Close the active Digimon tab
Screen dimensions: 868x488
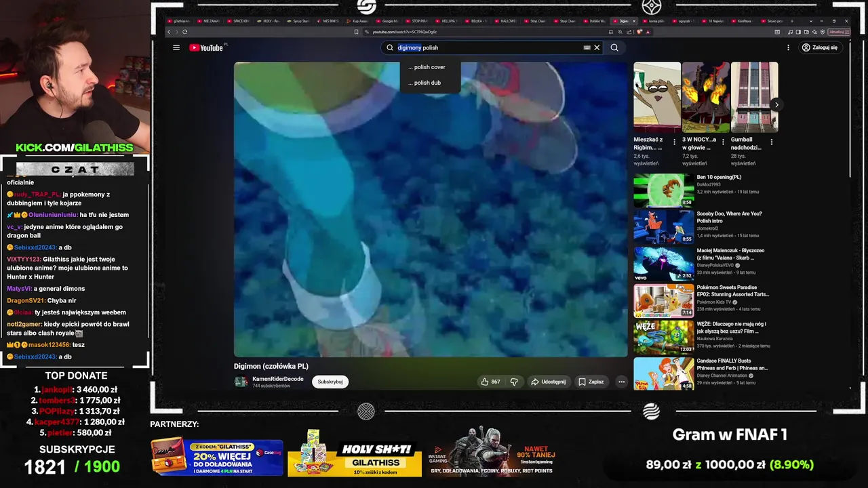tap(634, 21)
